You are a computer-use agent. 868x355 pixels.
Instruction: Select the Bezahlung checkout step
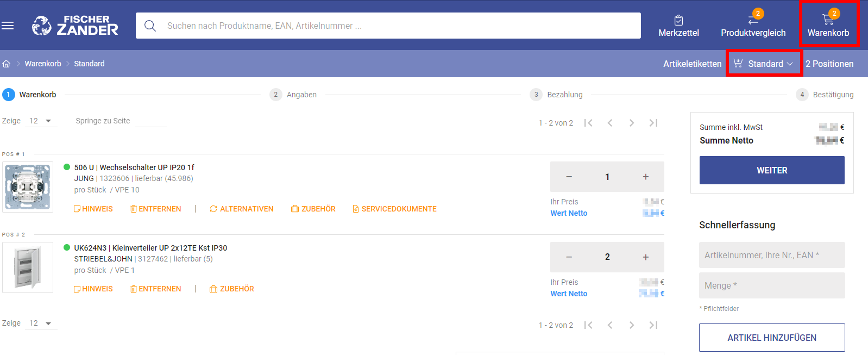click(x=556, y=95)
